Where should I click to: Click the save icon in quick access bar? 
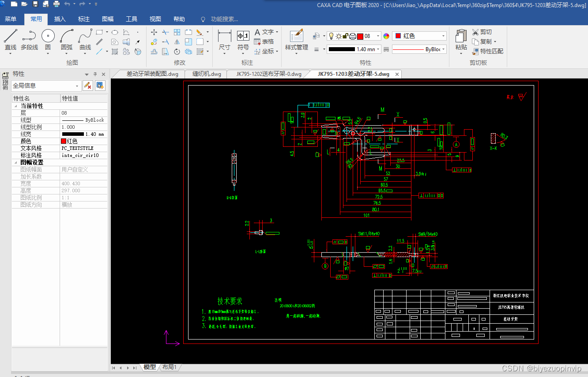coord(35,4)
